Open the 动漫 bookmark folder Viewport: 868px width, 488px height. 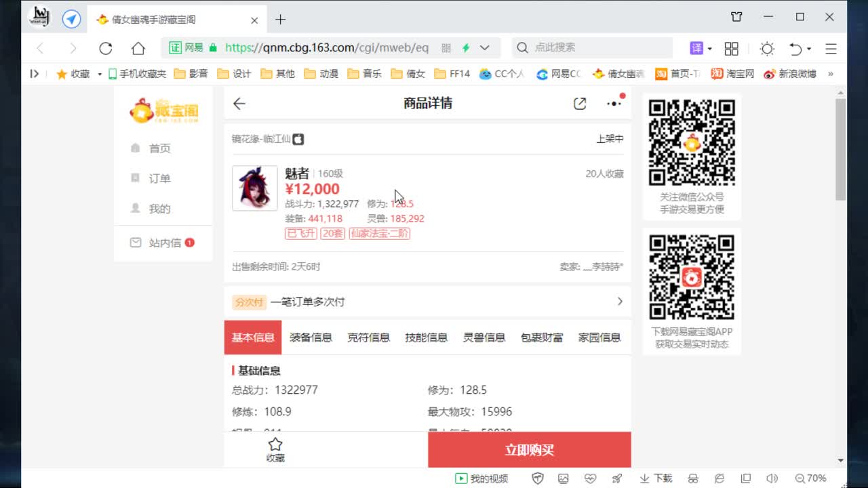coord(321,74)
